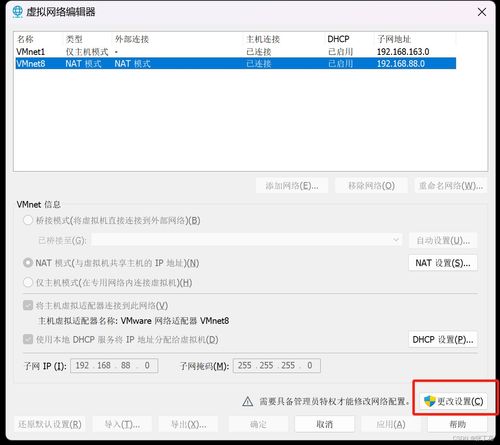Click 已启用 DHCP cell in VMnet1 row
Screen dimensions: 500x445
(x=340, y=52)
